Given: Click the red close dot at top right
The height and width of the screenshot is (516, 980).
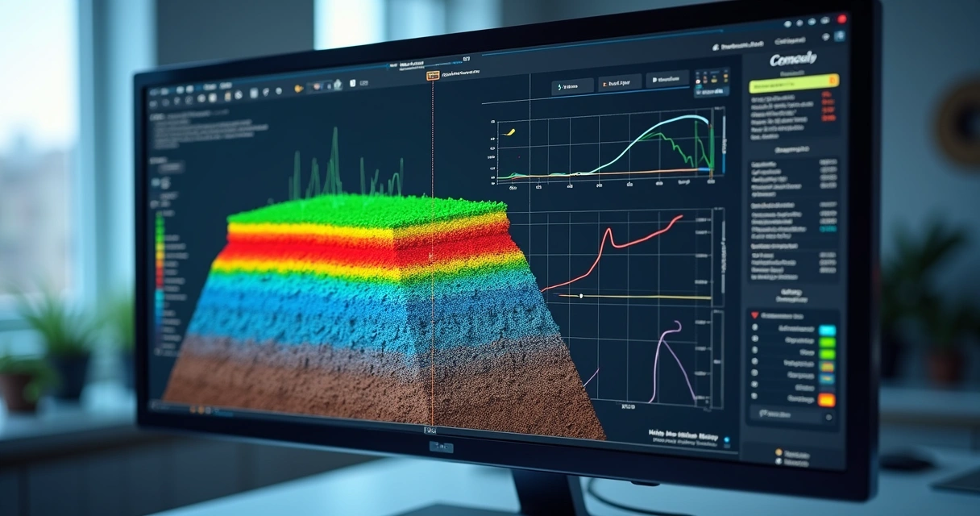Looking at the screenshot, I should click(842, 19).
